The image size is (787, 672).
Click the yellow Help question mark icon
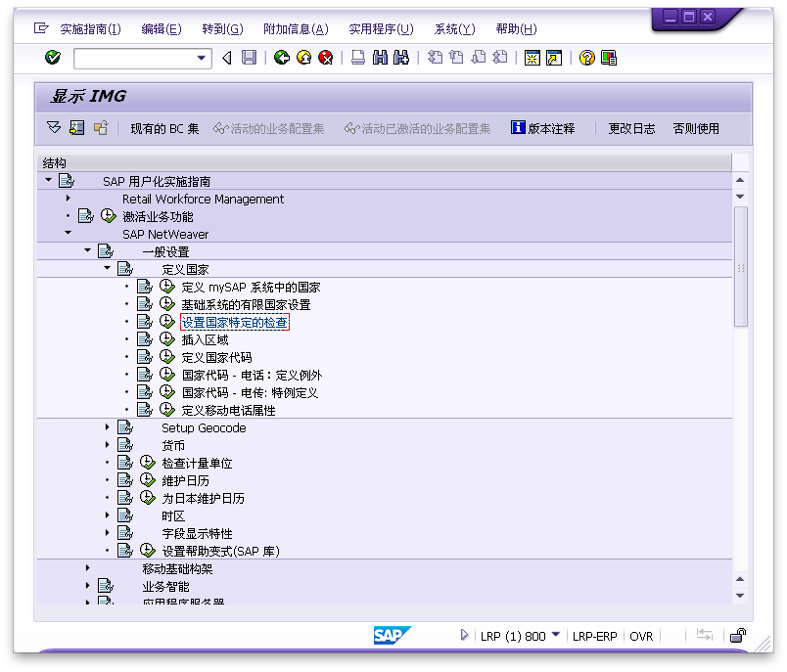[x=586, y=58]
